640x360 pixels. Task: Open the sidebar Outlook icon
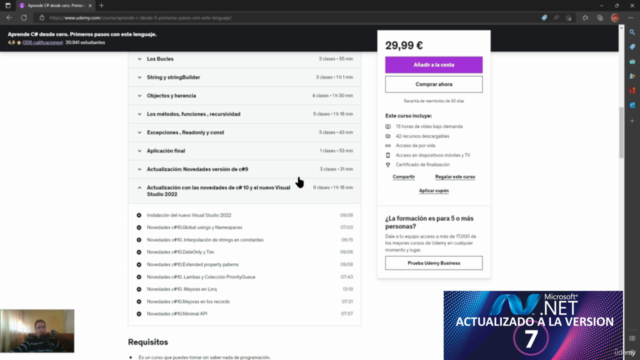(x=632, y=105)
